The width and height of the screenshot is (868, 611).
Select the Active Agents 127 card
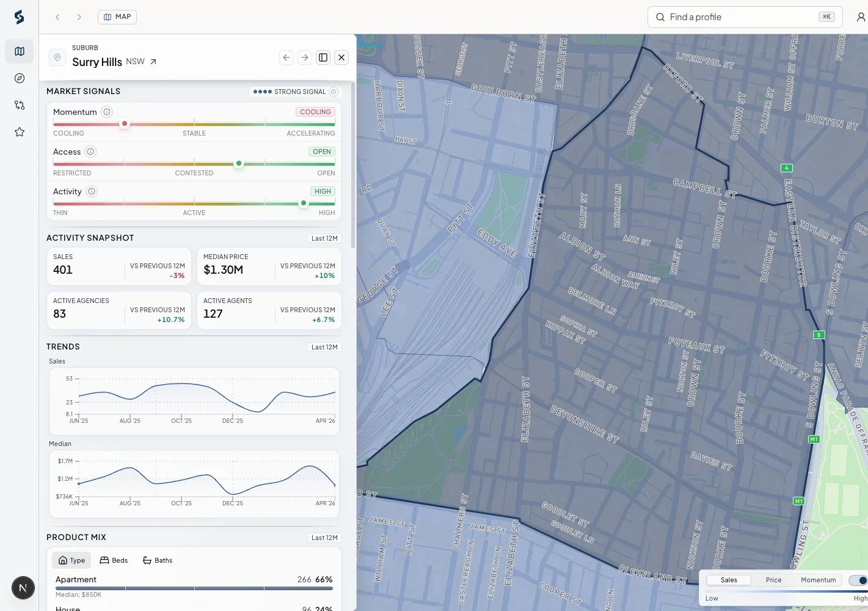269,310
